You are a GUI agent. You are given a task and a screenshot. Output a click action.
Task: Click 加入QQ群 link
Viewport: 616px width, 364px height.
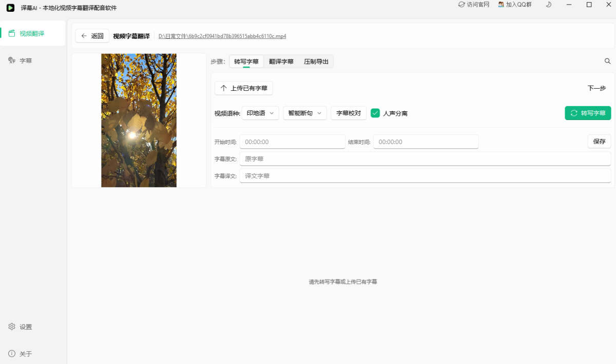pyautogui.click(x=515, y=5)
